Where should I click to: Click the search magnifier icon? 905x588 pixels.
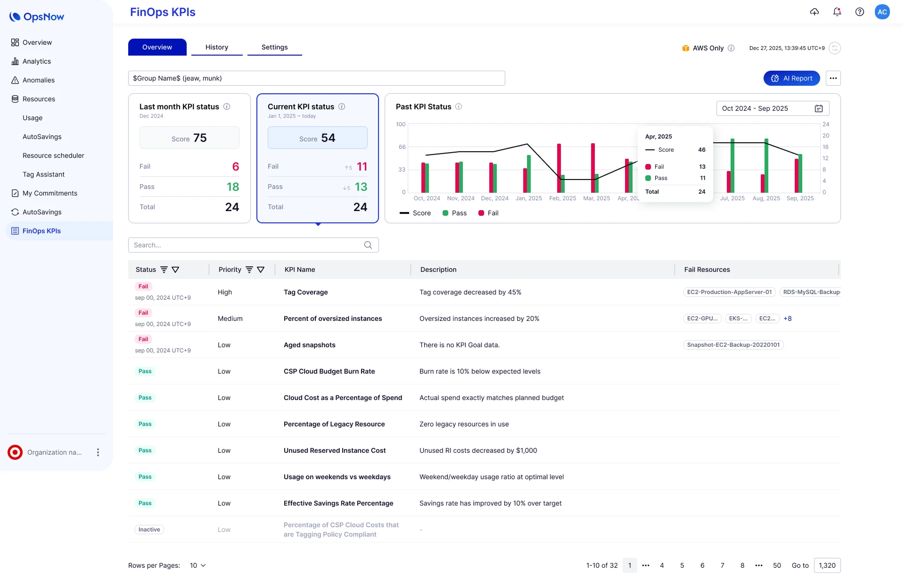(x=368, y=245)
